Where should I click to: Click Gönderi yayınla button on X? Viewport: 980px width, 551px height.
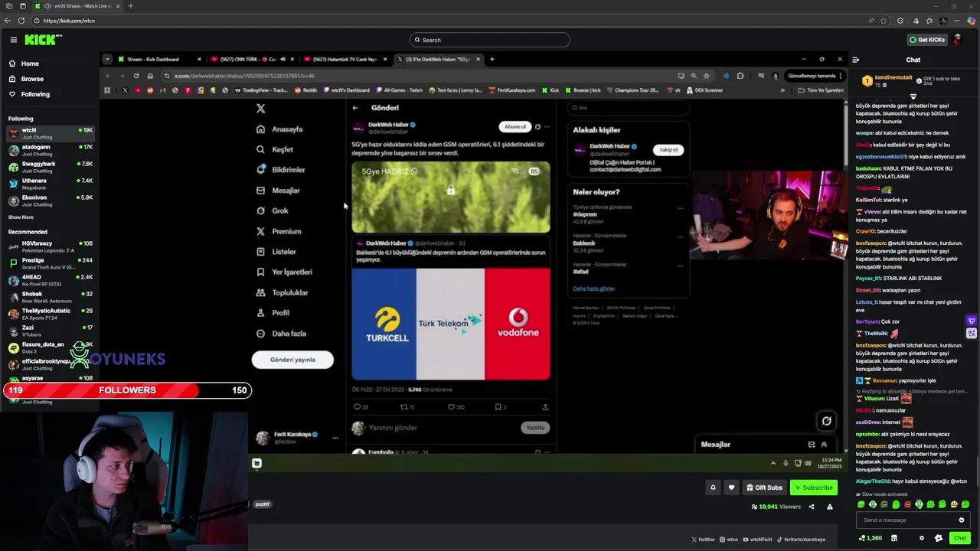pyautogui.click(x=292, y=360)
